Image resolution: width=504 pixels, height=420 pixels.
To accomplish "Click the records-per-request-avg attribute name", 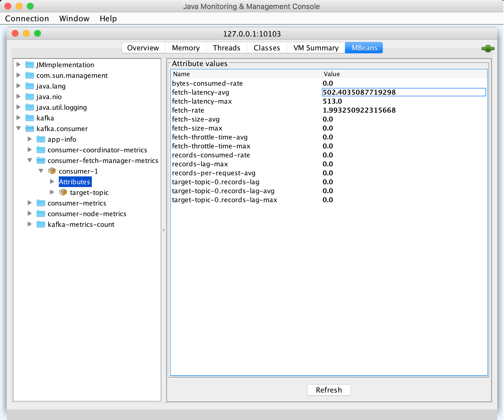I will (214, 173).
